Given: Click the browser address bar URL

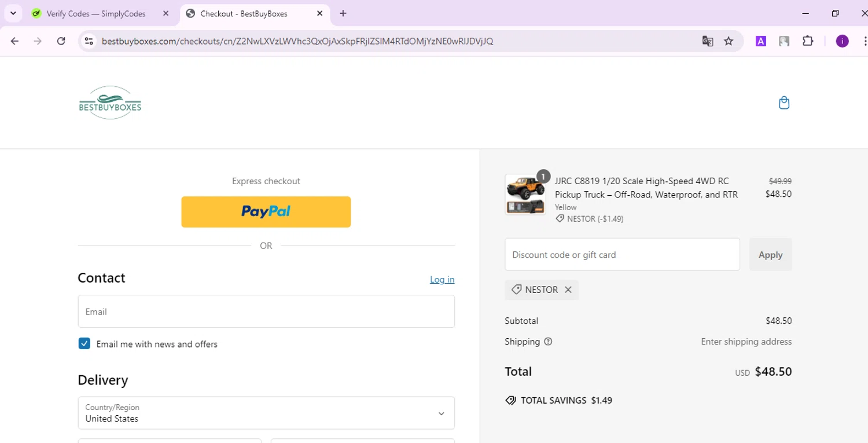Looking at the screenshot, I should [x=297, y=41].
